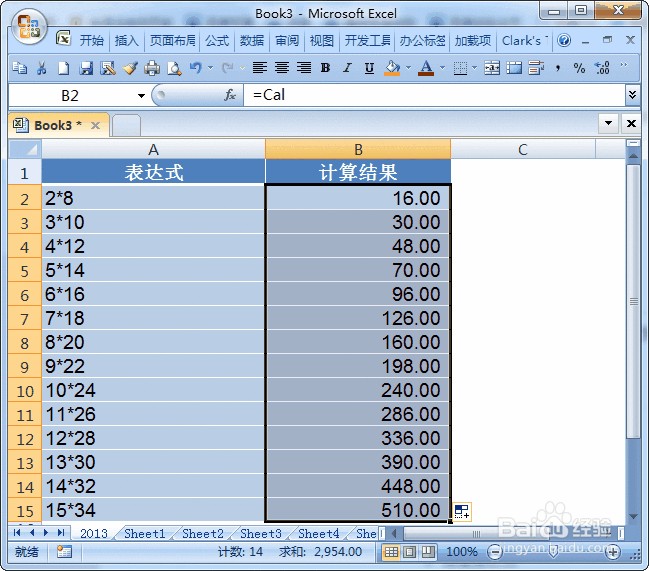Switch to Page Layout view
This screenshot has width=649, height=571.
(410, 552)
